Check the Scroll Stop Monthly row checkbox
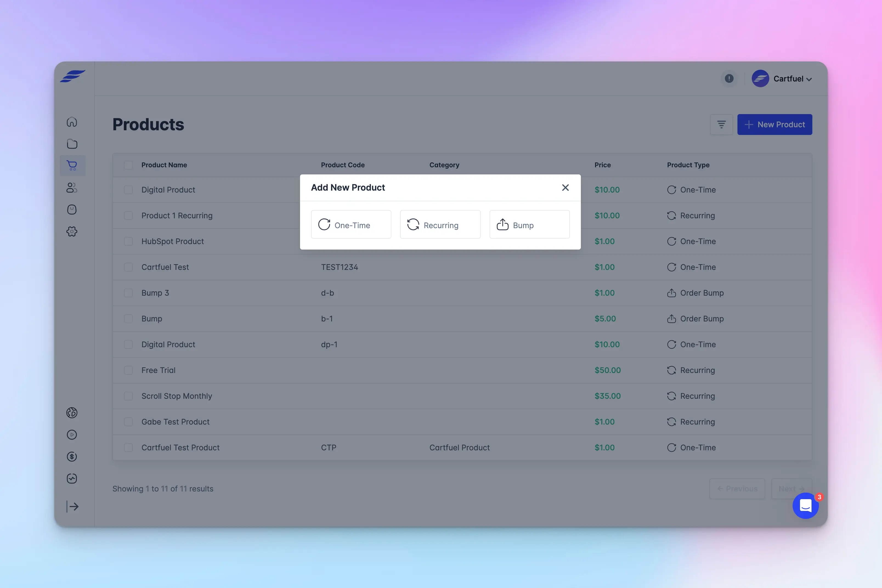Image resolution: width=882 pixels, height=588 pixels. [x=128, y=396]
